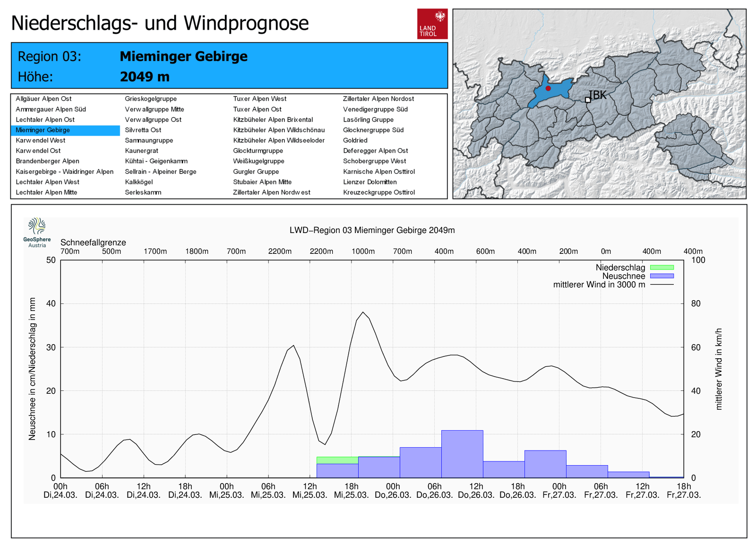Open region Glockturmgruppe

pos(258,151)
